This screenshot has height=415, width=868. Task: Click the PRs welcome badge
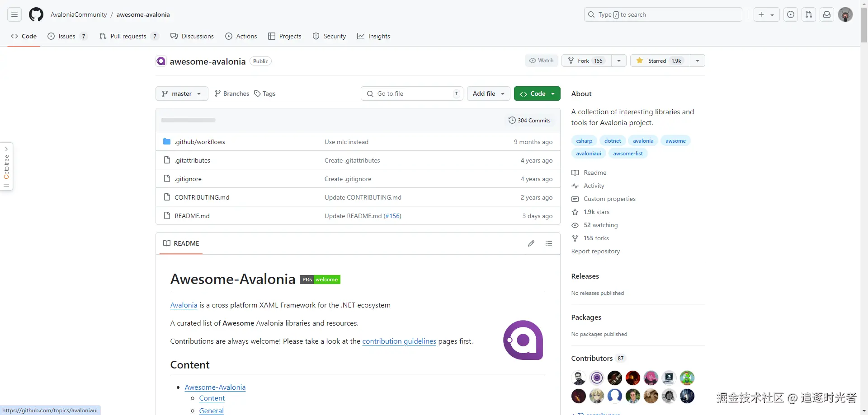[320, 280]
